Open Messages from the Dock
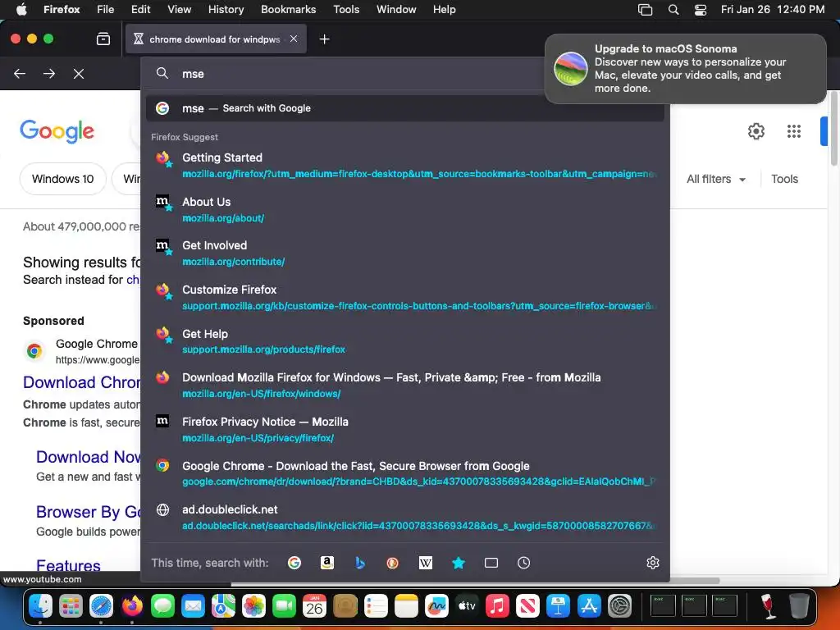The width and height of the screenshot is (840, 630). pyautogui.click(x=162, y=606)
